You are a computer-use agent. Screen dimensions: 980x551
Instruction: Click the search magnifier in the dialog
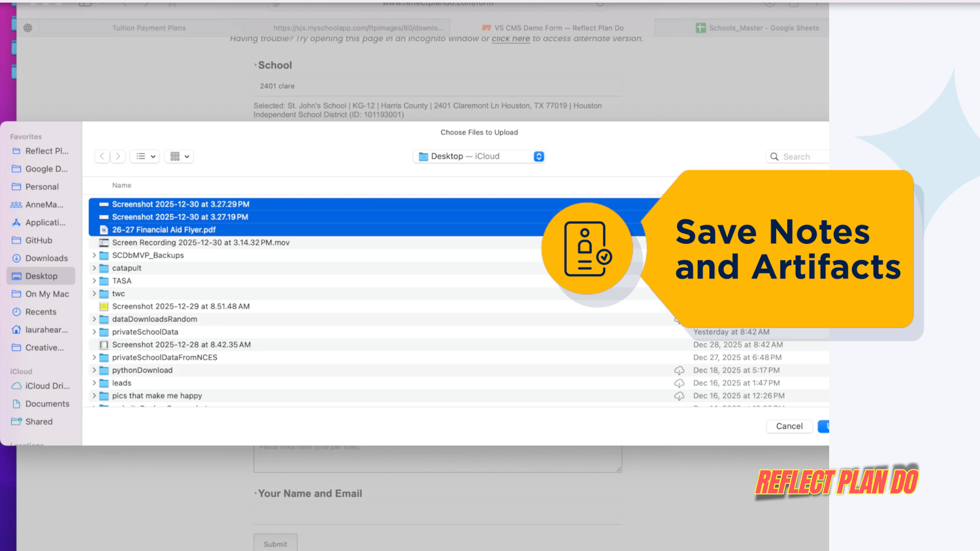pyautogui.click(x=774, y=156)
